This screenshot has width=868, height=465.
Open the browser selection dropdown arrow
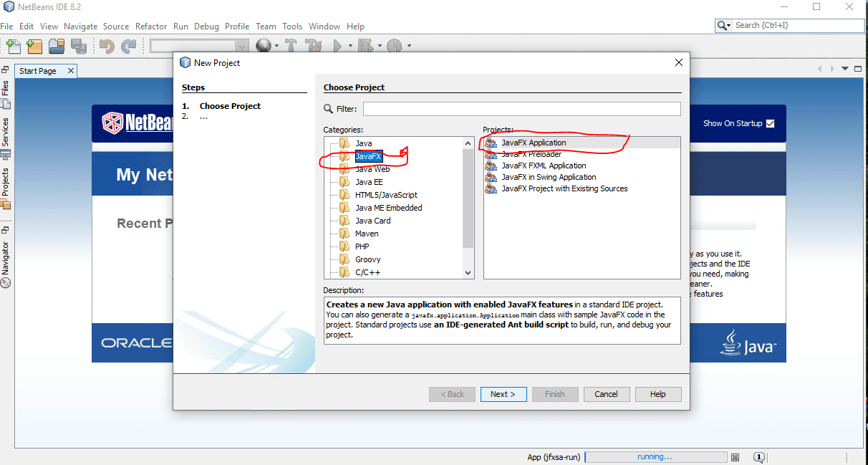(277, 46)
